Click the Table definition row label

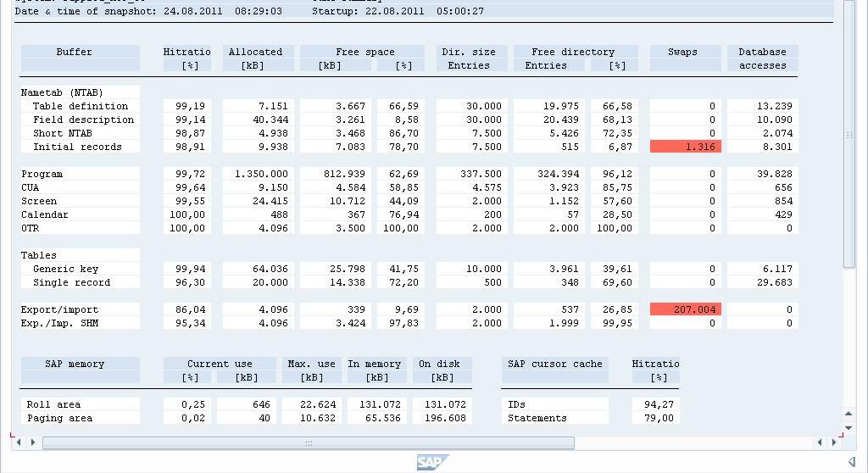point(81,106)
